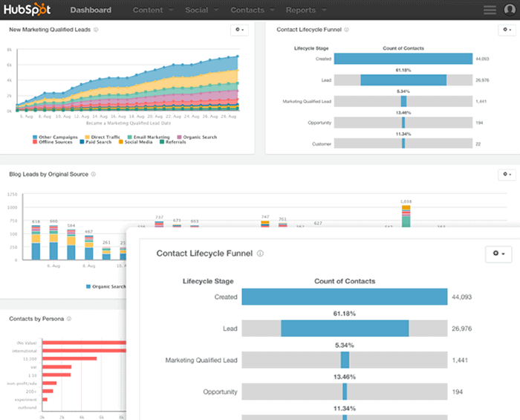Click info icon next to small Contact Lifecycle Funnel

pyautogui.click(x=346, y=30)
